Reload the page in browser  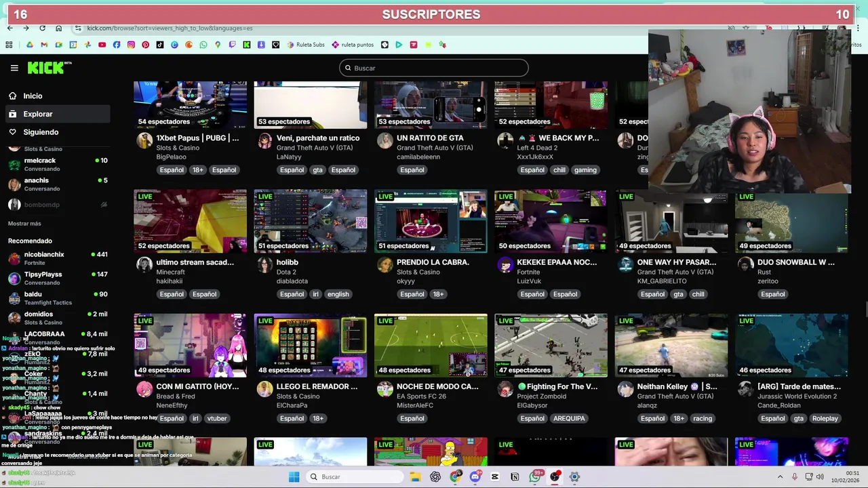click(42, 28)
